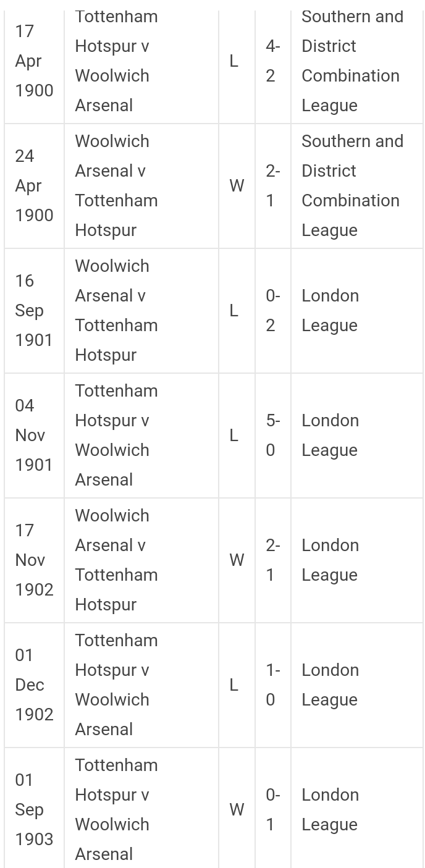Select London League in the 01 Sep 1903 row

coord(330,810)
